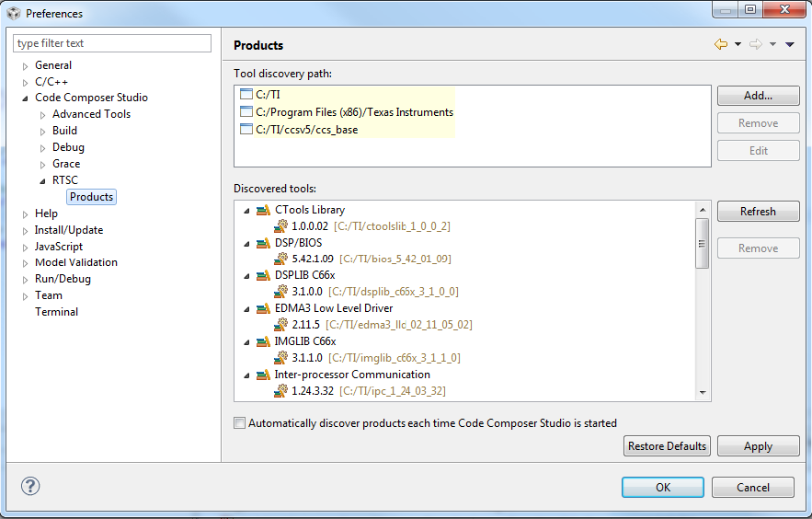
Task: Check the C:/TI discovery path box
Action: click(246, 94)
